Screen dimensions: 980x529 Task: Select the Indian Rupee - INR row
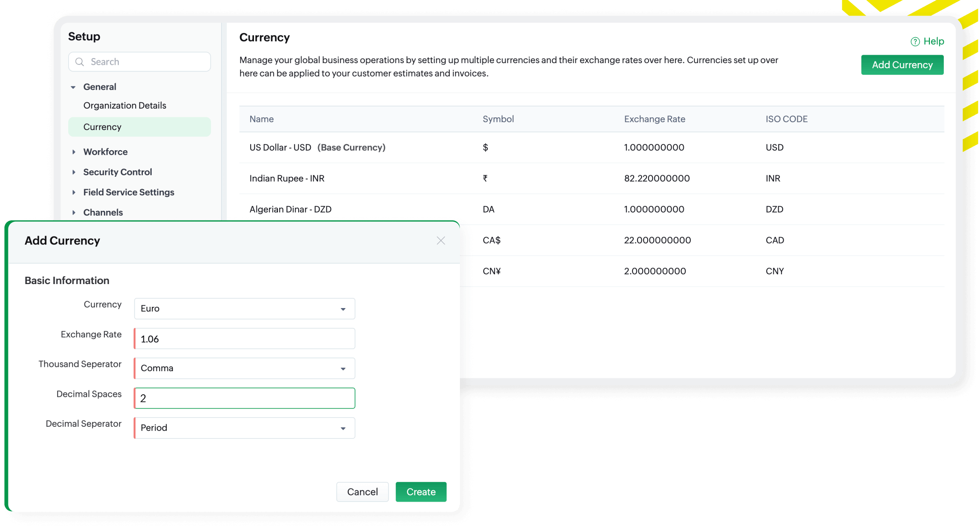tap(287, 178)
